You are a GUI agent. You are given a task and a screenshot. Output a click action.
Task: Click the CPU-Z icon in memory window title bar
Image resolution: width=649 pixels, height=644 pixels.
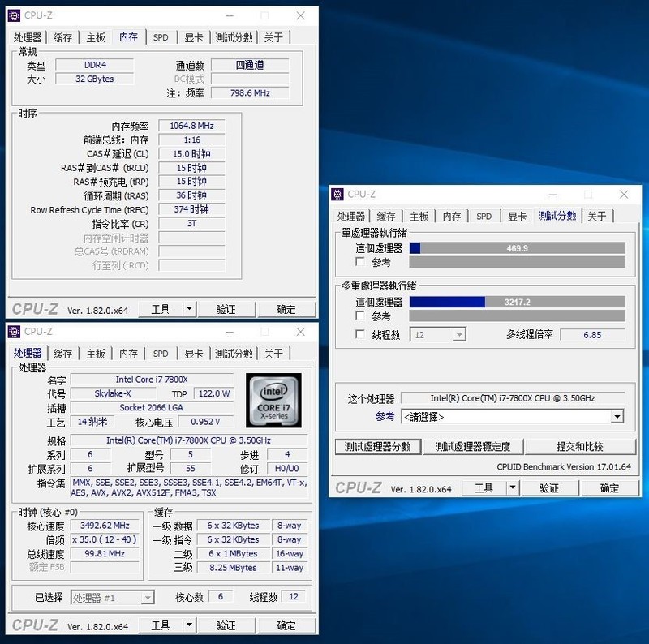tap(15, 15)
